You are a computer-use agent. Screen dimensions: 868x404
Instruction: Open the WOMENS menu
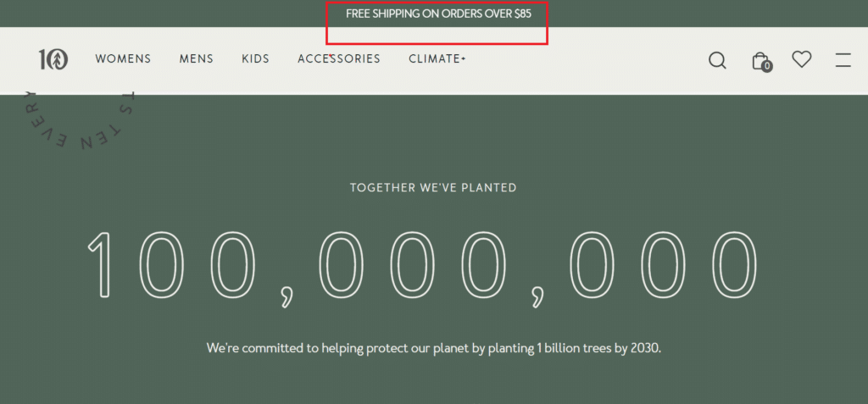click(123, 59)
